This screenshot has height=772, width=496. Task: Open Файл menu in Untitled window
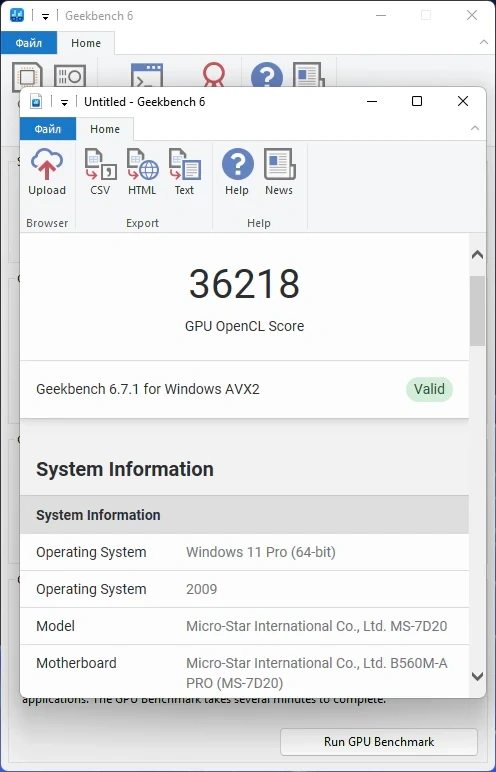tap(48, 129)
